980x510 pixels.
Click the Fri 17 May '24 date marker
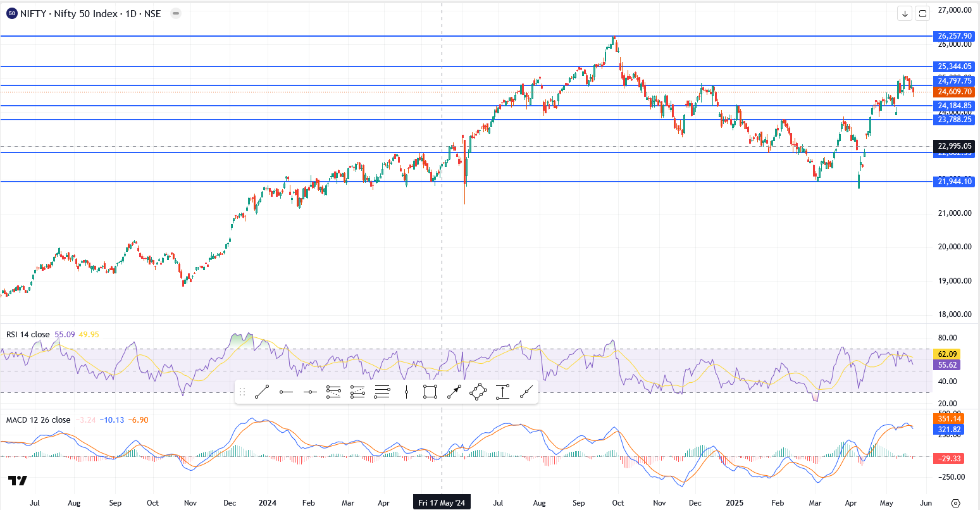[442, 503]
